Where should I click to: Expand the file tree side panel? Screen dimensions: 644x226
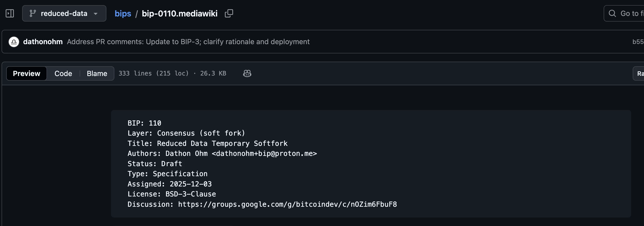[x=10, y=13]
